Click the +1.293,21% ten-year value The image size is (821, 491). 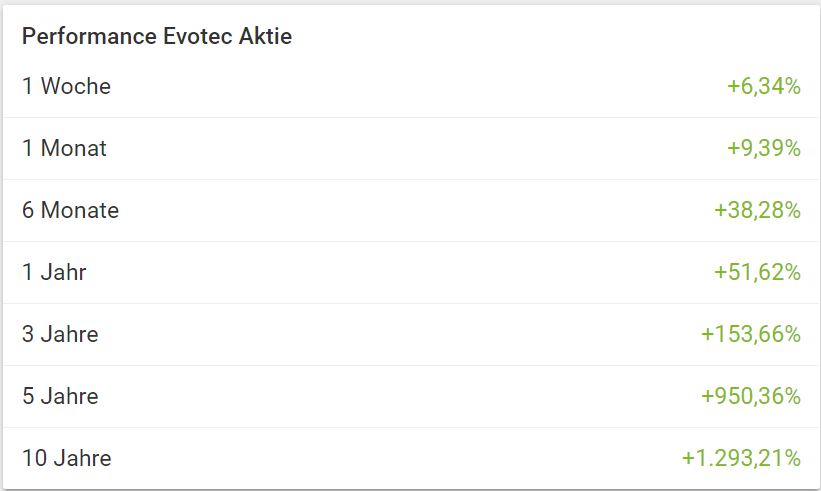pyautogui.click(x=741, y=459)
